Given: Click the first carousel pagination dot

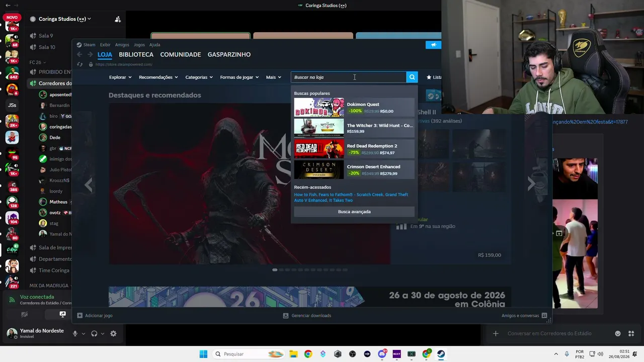Looking at the screenshot, I should click(x=275, y=270).
